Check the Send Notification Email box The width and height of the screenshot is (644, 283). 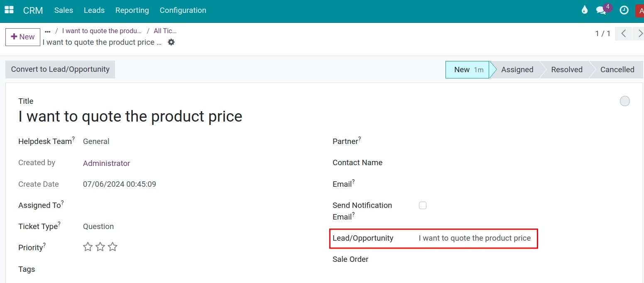[x=423, y=205]
